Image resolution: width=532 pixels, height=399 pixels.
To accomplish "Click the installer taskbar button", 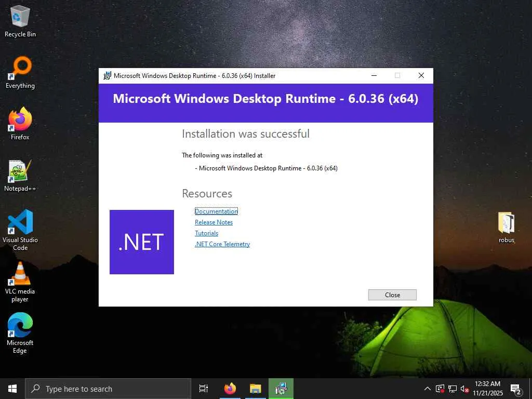I will pos(281,389).
